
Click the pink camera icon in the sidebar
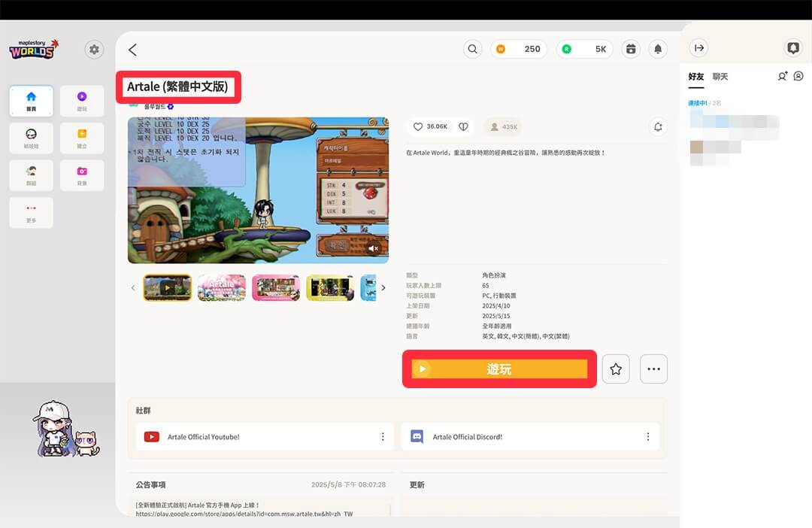click(82, 174)
